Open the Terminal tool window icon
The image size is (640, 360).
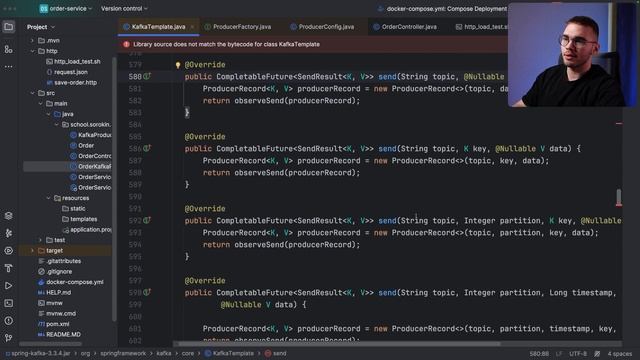pos(9,303)
